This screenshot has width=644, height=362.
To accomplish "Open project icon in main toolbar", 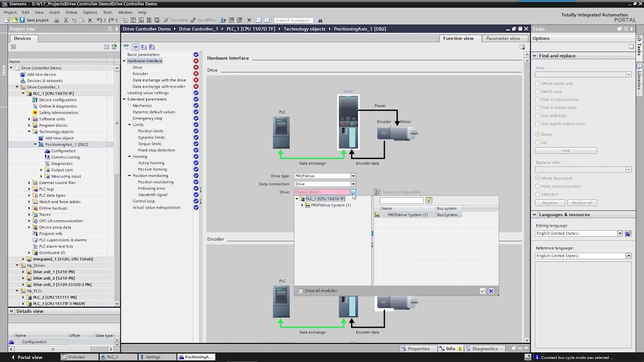I will [x=15, y=20].
